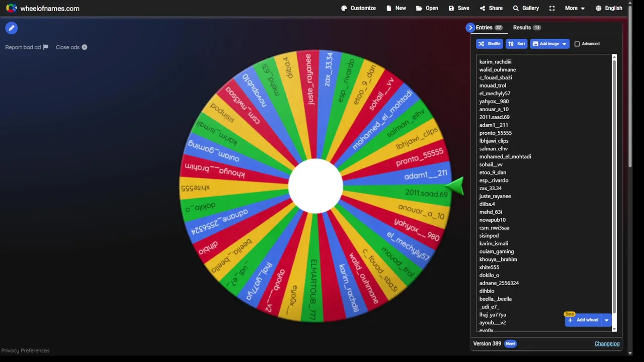Open the Changelog link

[607, 344]
